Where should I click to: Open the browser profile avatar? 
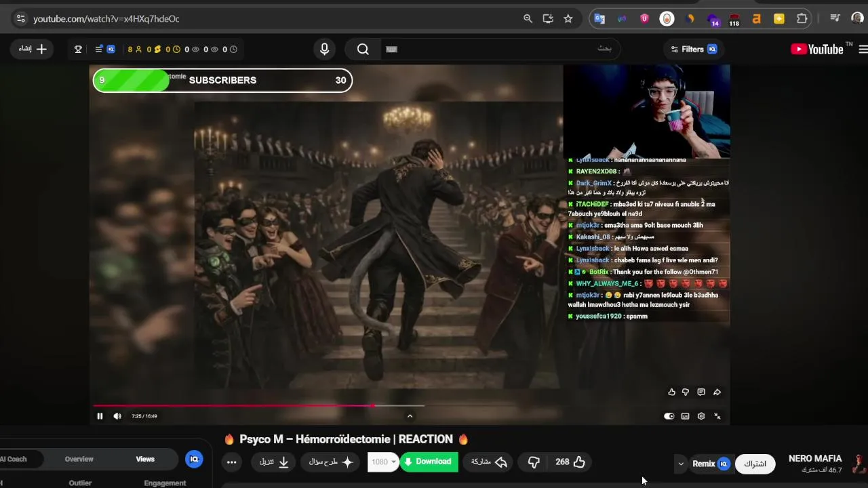[857, 19]
